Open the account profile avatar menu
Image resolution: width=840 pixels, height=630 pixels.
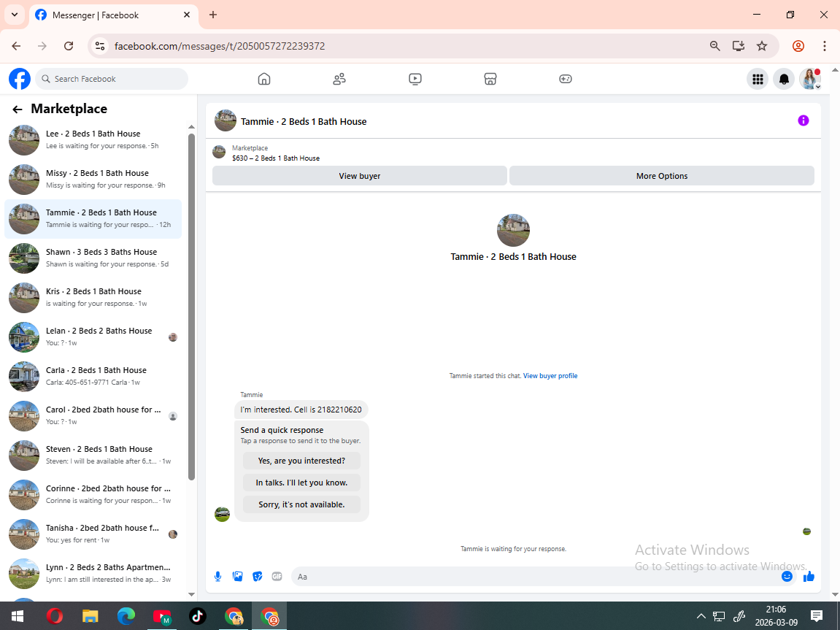[810, 80]
